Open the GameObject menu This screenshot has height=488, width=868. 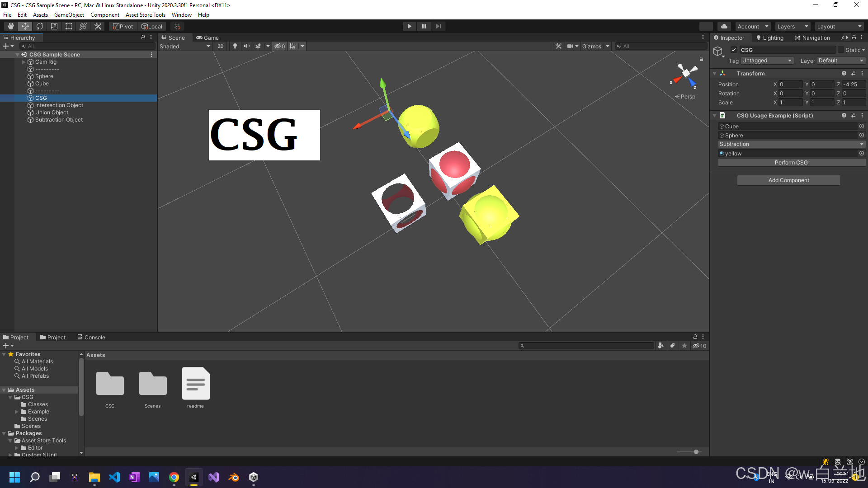(x=69, y=15)
